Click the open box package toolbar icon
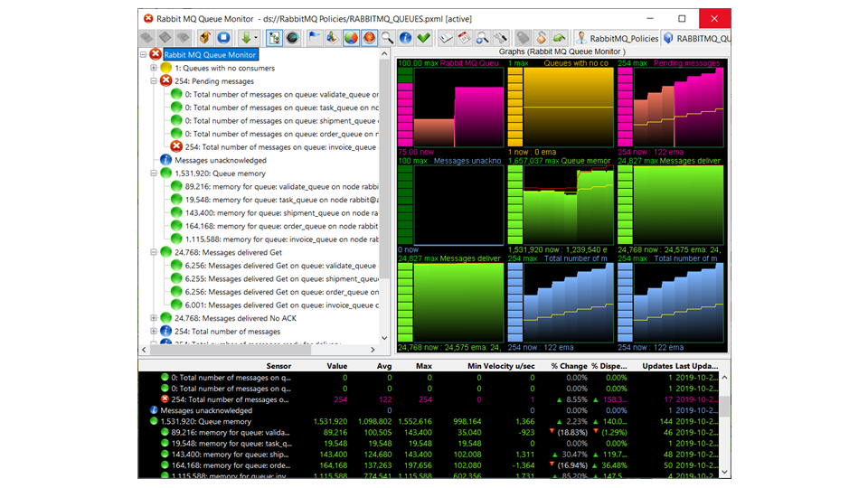 (205, 38)
